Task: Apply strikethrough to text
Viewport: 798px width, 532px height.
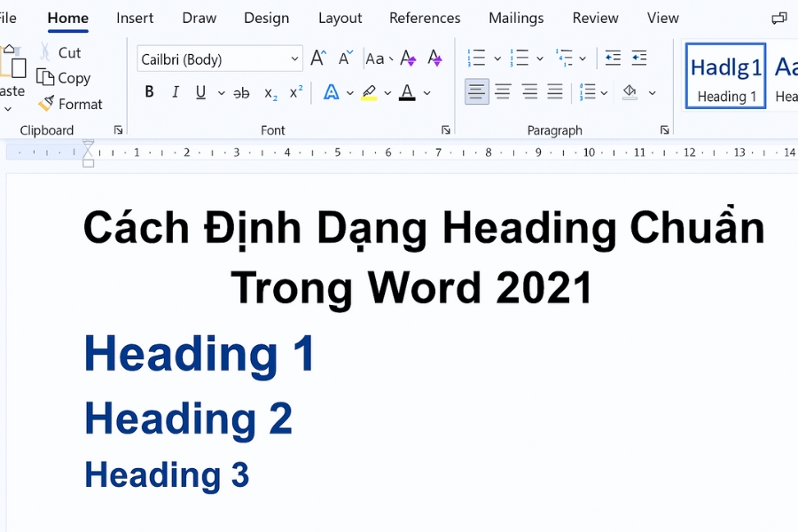Action: coord(241,91)
